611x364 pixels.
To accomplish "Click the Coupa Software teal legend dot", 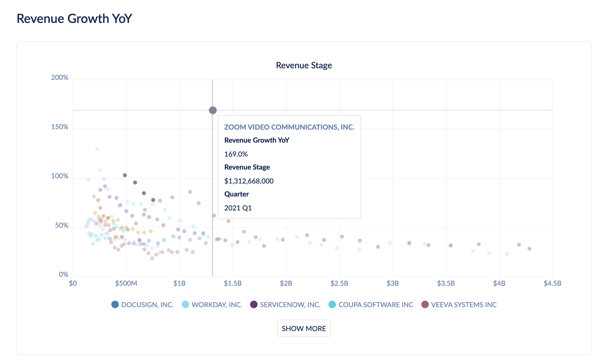I will 333,305.
